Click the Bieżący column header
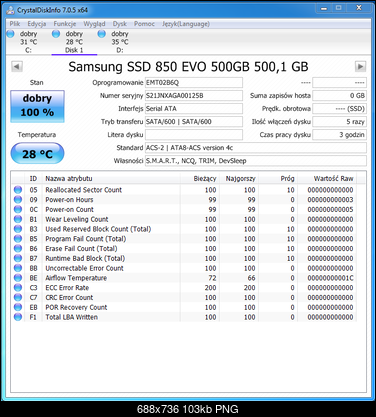The image size is (376, 417). click(200, 179)
